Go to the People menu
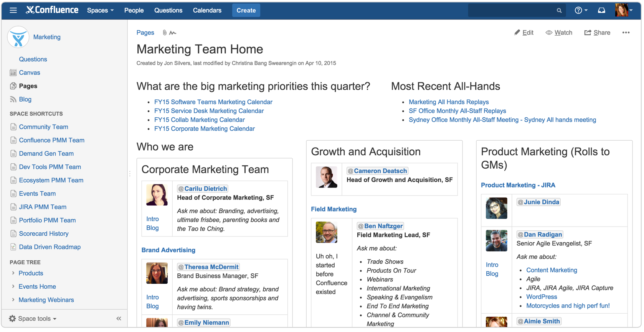 134,10
